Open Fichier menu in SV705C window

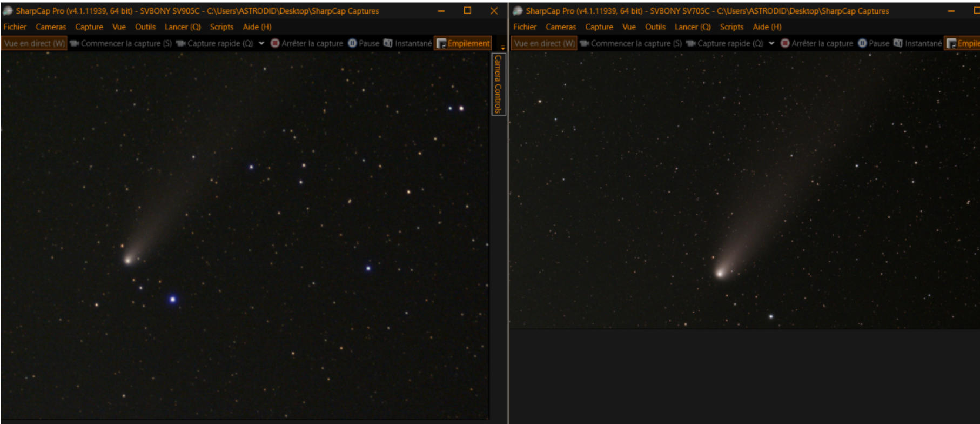[525, 27]
